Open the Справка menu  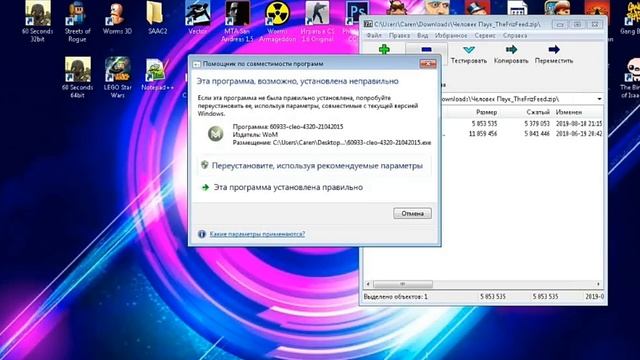point(515,36)
